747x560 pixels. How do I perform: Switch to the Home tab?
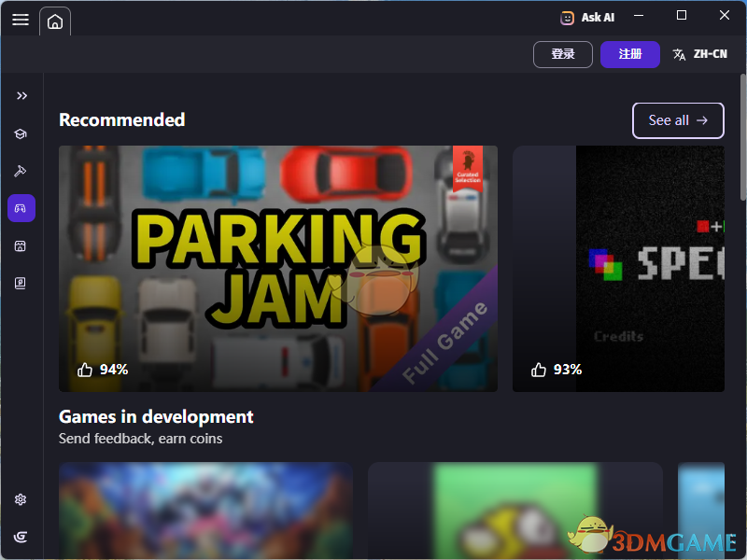pos(55,20)
